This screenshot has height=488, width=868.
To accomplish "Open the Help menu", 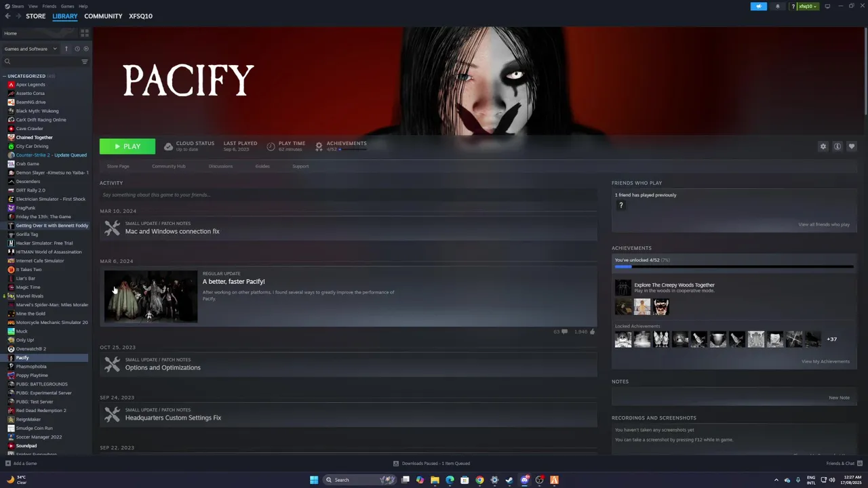I will [x=83, y=6].
